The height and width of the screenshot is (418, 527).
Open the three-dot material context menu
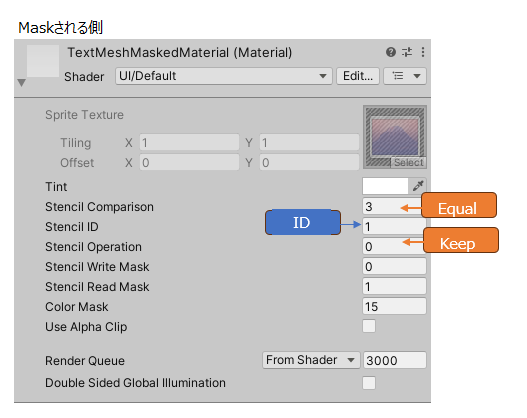[422, 52]
